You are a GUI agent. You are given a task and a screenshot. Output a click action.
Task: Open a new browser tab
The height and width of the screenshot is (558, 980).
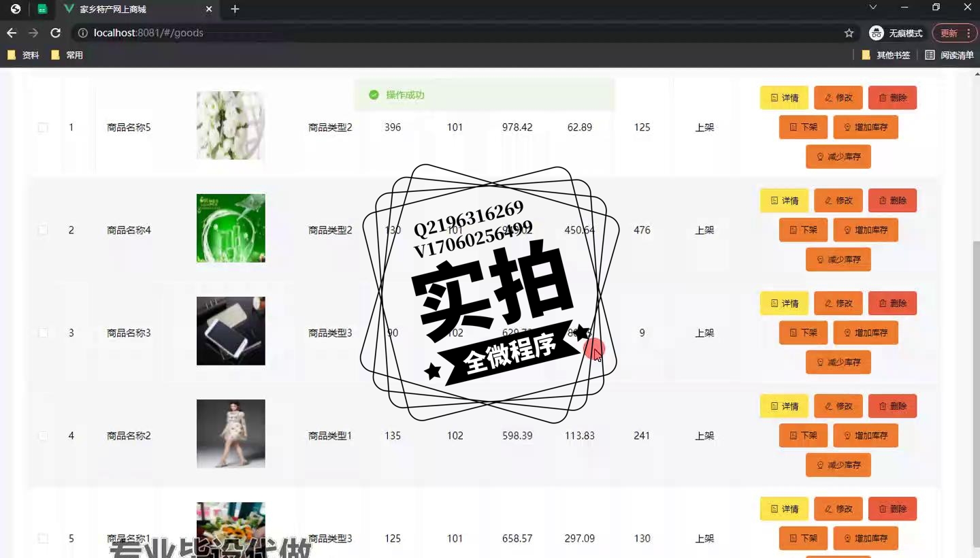235,9
